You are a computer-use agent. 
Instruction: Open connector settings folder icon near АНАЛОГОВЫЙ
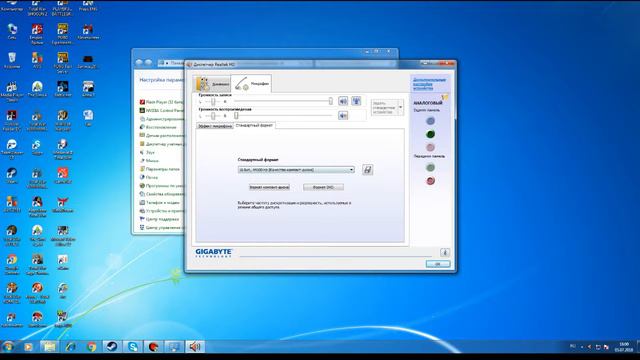pyautogui.click(x=445, y=97)
